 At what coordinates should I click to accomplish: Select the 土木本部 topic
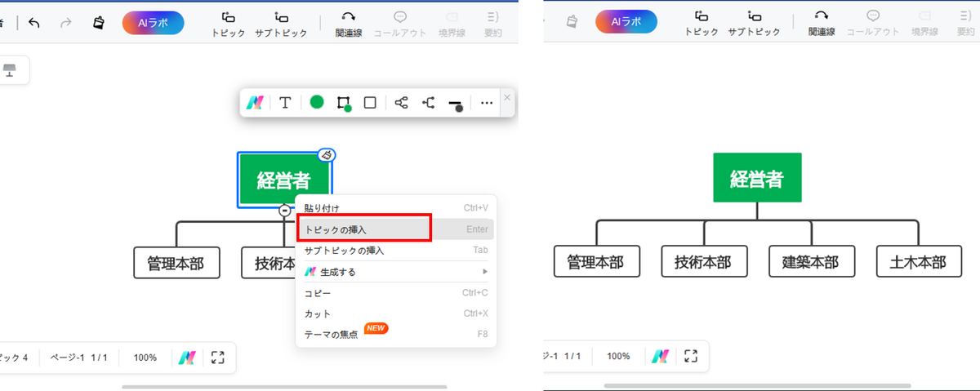(x=920, y=261)
